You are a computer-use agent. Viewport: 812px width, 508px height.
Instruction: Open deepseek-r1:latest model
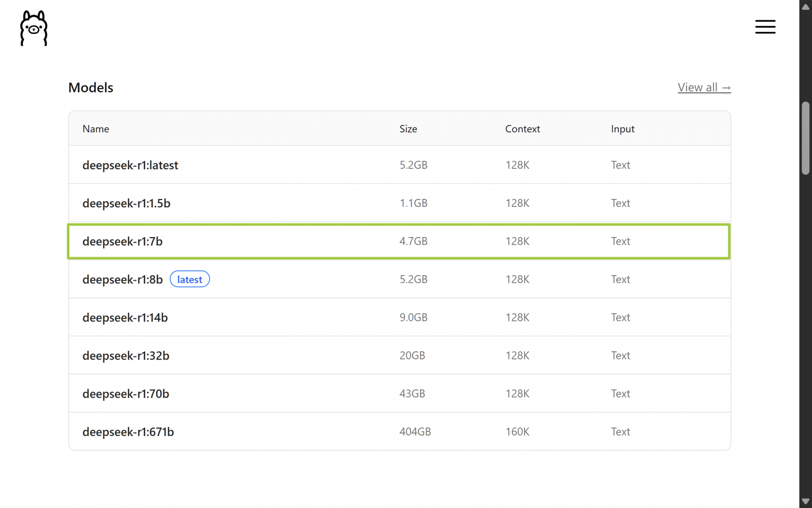point(130,165)
